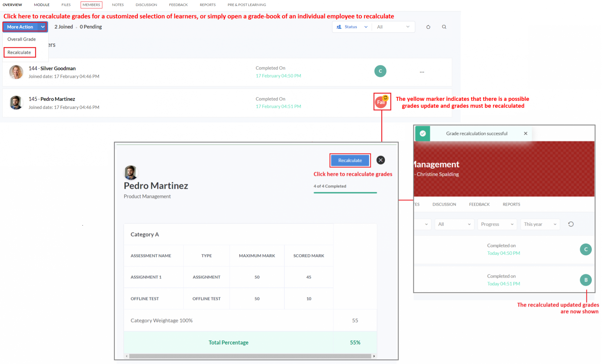Choose Recalculate from More Action menu
Screen dimensions: 602x364
point(19,52)
